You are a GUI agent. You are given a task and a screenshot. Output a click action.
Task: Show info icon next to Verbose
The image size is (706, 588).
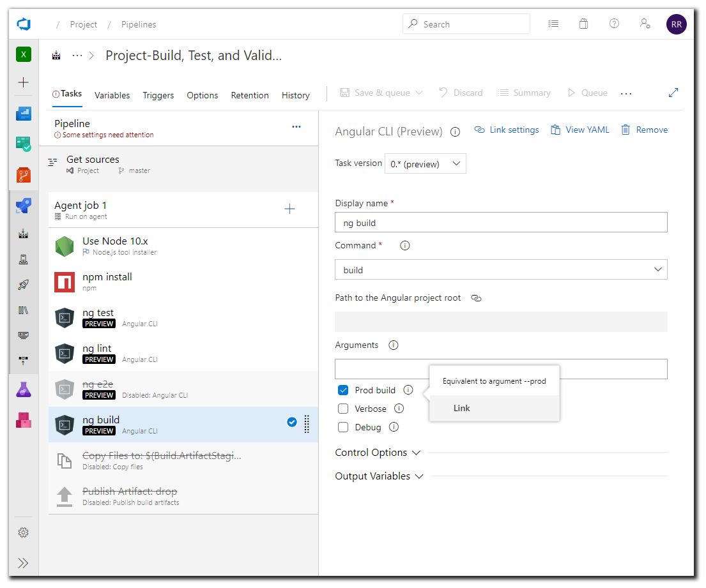pos(399,409)
